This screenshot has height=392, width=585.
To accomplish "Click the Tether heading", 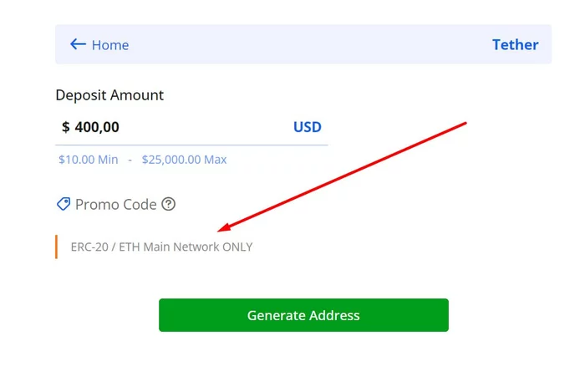I will (x=515, y=45).
